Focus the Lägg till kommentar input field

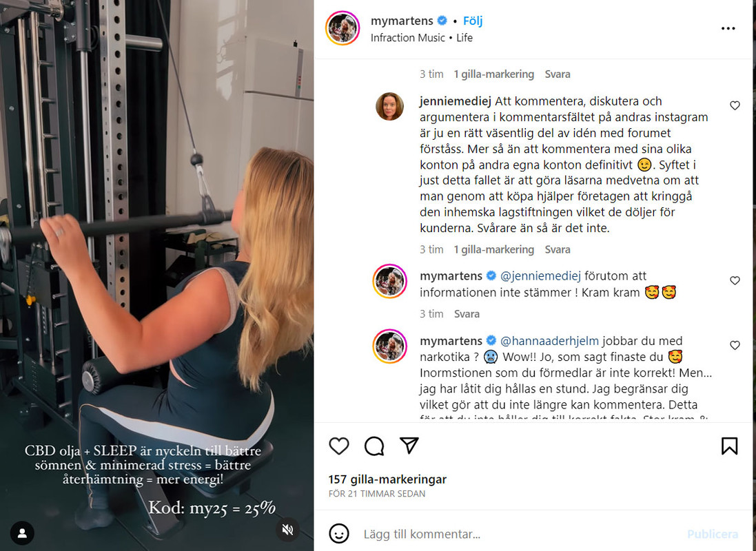[521, 534]
